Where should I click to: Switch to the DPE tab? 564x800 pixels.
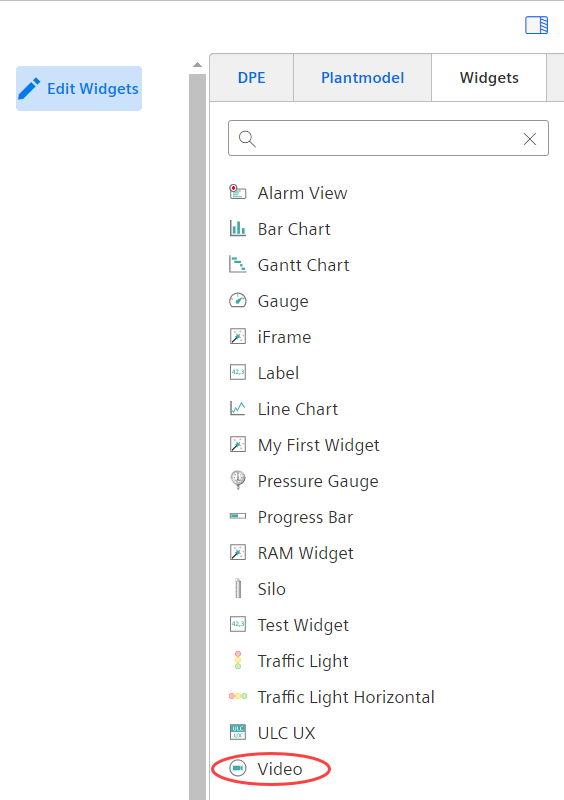[252, 78]
